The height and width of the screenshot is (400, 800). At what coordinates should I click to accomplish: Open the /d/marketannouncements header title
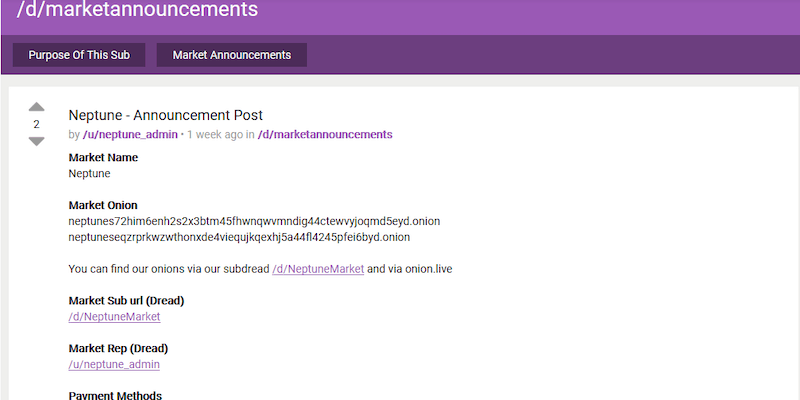point(138,9)
